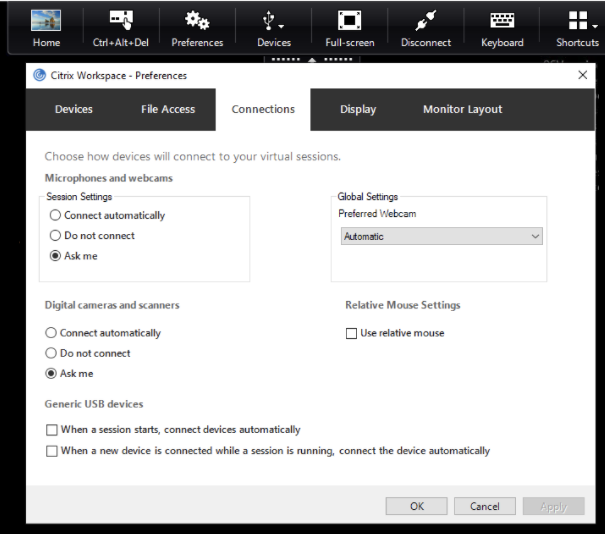Open the Shortcuts toolbar menu
605x534 pixels.
577,22
